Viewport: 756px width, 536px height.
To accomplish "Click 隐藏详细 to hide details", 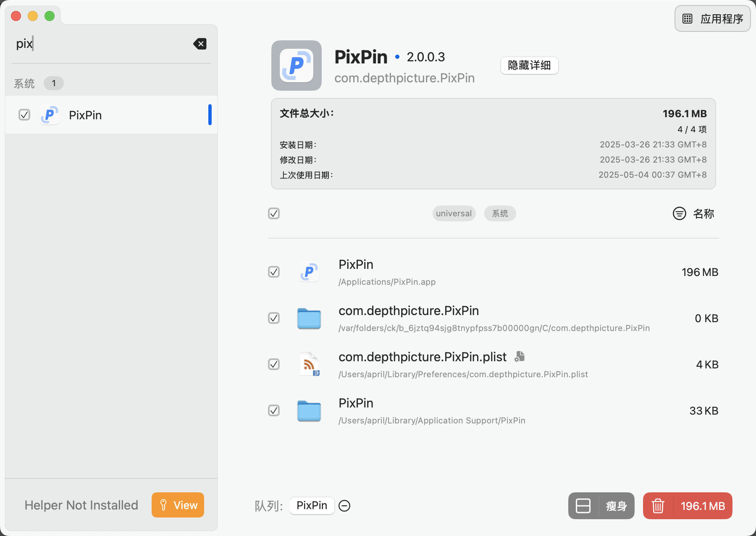I will 529,66.
